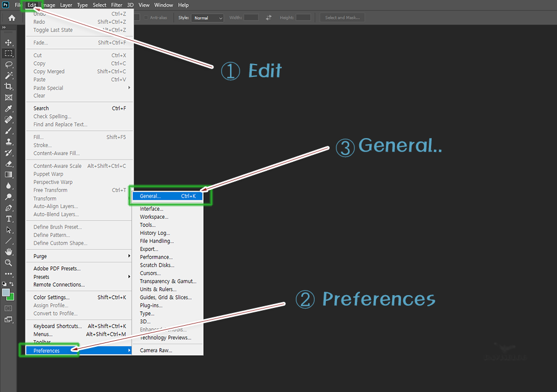Click the Width input field
The height and width of the screenshot is (392, 557).
pyautogui.click(x=251, y=17)
